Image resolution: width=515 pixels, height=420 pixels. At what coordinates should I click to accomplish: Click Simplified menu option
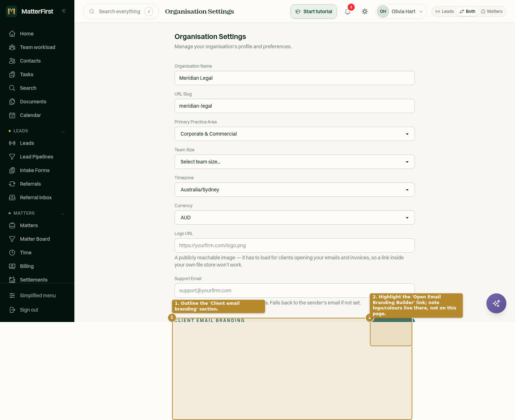(37, 296)
